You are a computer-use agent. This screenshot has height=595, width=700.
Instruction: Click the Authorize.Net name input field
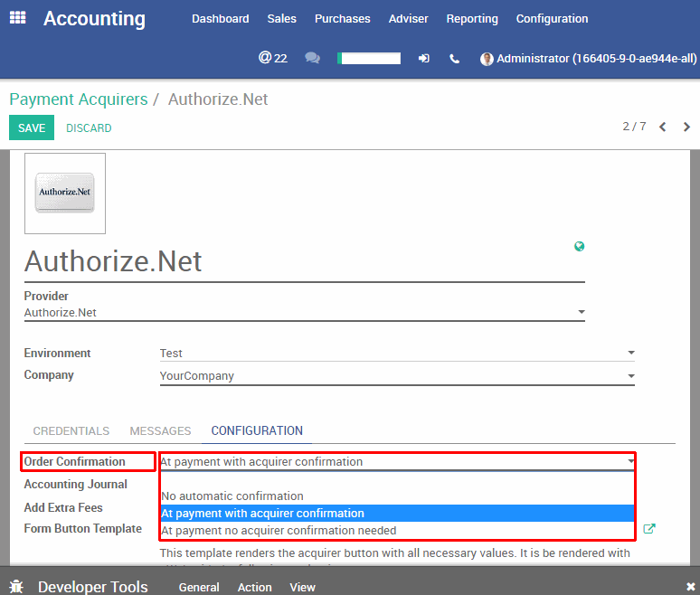tap(305, 261)
